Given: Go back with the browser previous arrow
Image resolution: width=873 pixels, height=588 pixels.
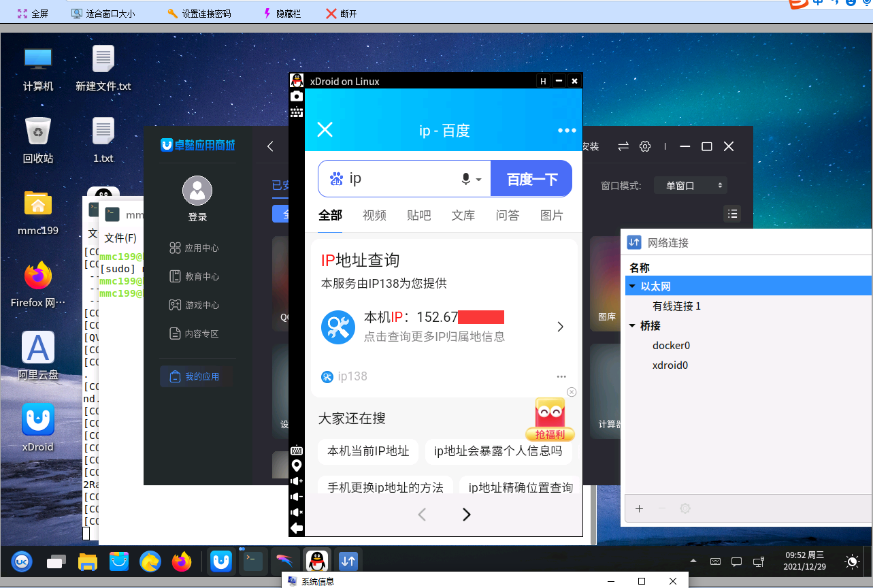Looking at the screenshot, I should tap(422, 514).
